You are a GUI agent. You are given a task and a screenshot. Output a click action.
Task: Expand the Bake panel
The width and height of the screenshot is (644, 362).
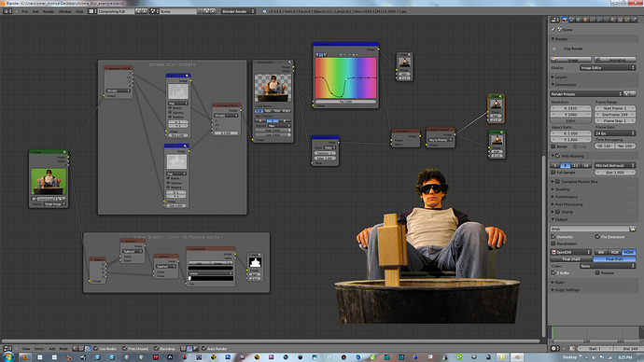click(559, 283)
